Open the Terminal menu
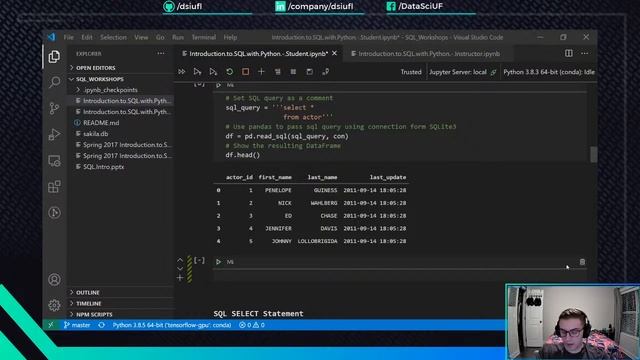 point(204,37)
